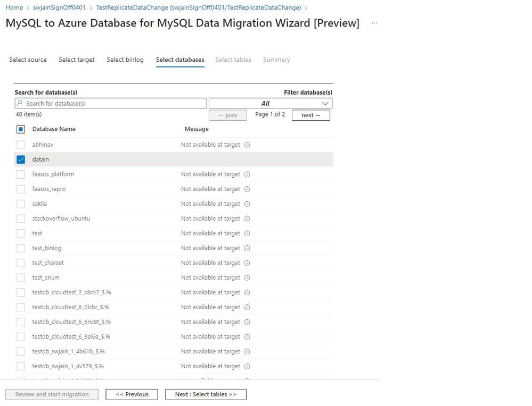Click Next : Select tables button
This screenshot has width=532, height=406.
click(206, 394)
